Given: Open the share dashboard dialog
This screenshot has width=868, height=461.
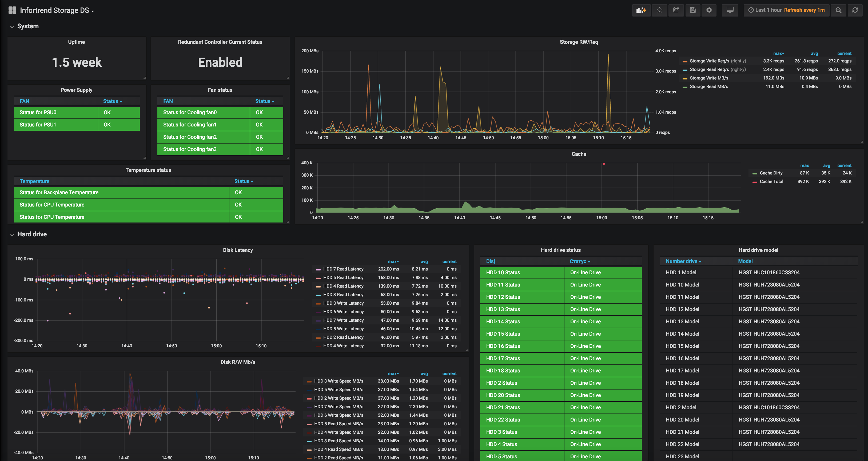Looking at the screenshot, I should coord(676,10).
